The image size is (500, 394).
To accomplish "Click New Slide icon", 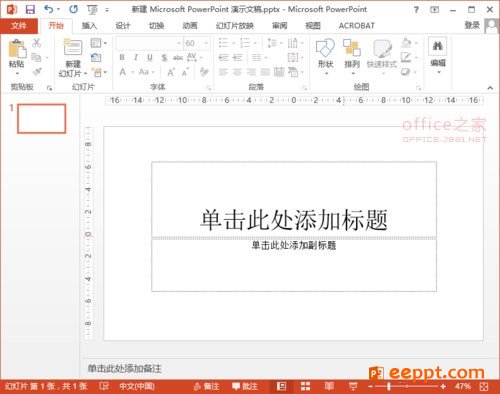I will (73, 47).
